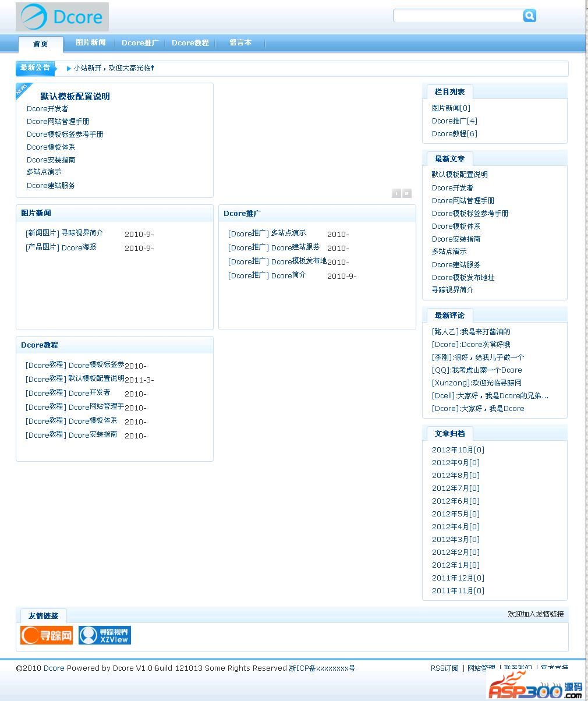This screenshot has width=588, height=701.
Task: Click slideshow page button 1
Action: 396,193
